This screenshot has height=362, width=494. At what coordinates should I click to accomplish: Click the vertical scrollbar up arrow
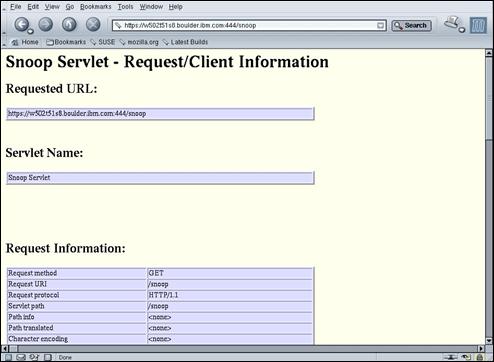(489, 53)
